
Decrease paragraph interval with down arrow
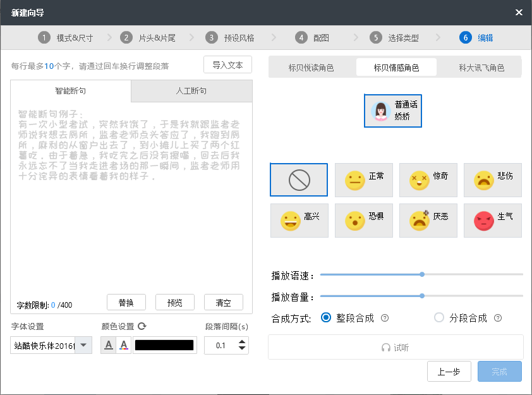pyautogui.click(x=242, y=348)
